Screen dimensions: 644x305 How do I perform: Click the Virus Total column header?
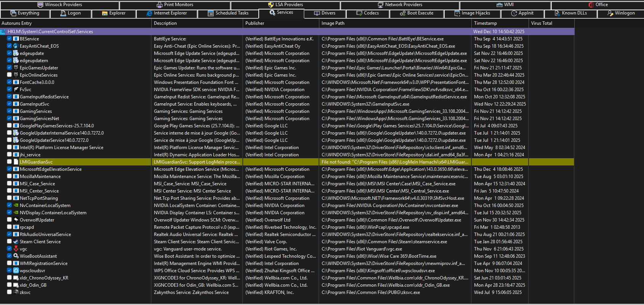click(551, 23)
